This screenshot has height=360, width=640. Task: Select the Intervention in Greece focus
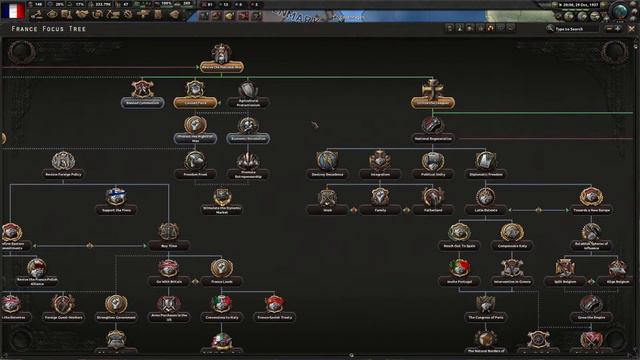pyautogui.click(x=512, y=273)
